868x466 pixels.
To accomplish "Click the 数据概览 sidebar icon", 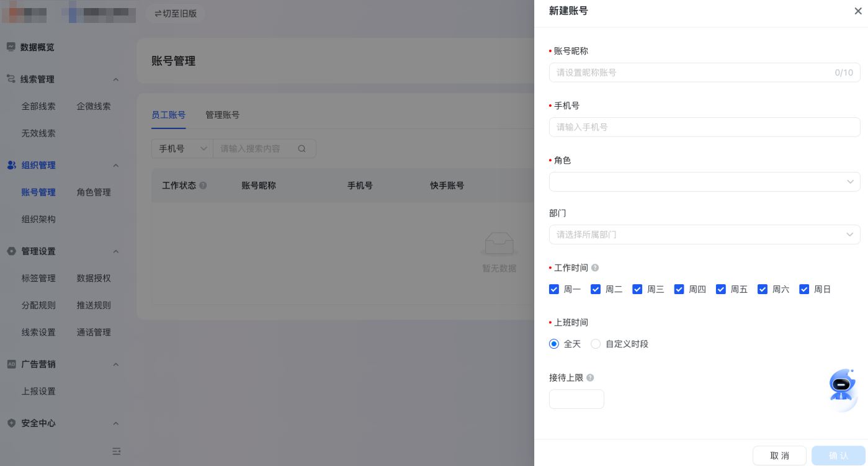I will (10, 47).
